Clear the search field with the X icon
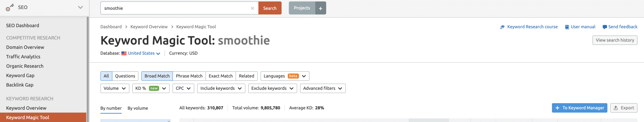Screen dimensions: 644x122 tap(252, 8)
